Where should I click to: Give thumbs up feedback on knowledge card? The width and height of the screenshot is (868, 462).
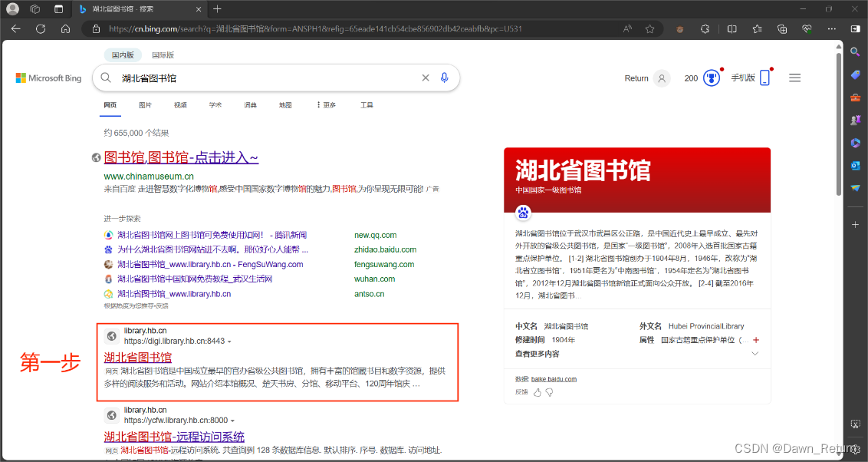pyautogui.click(x=537, y=392)
